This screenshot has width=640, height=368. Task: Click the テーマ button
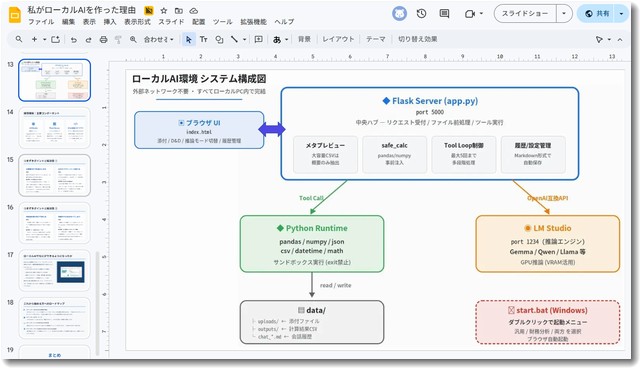click(376, 39)
